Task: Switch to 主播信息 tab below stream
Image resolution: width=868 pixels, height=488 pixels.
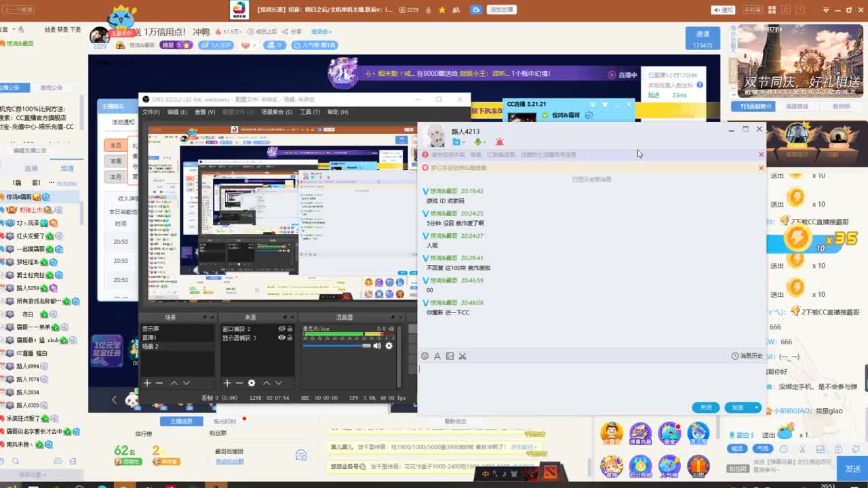Action: click(181, 421)
